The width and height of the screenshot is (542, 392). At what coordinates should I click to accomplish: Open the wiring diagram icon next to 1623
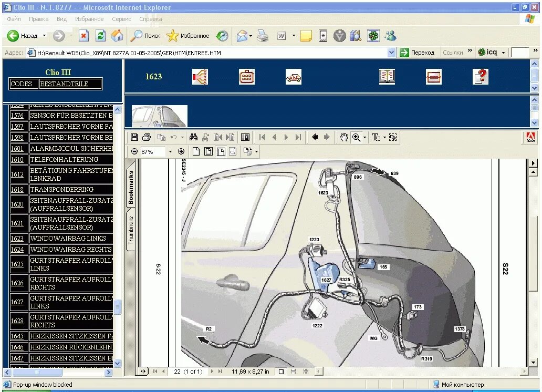[200, 77]
